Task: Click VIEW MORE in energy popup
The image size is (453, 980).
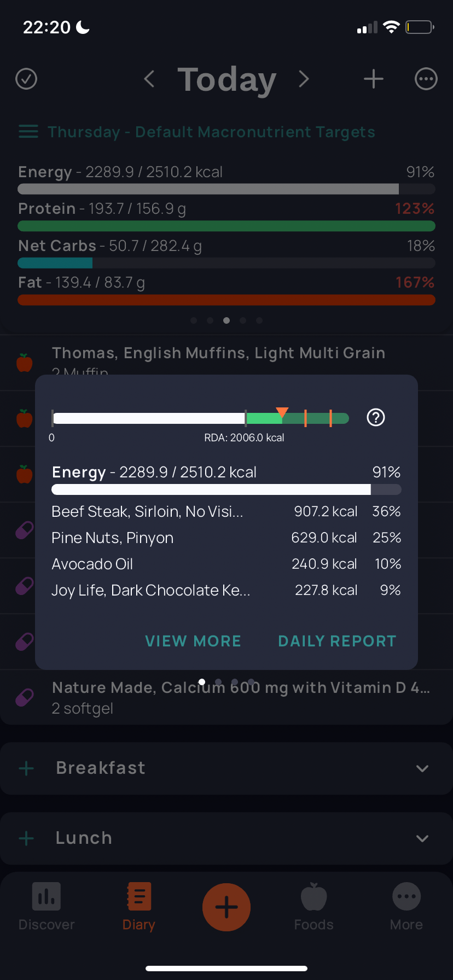Action: (x=193, y=641)
